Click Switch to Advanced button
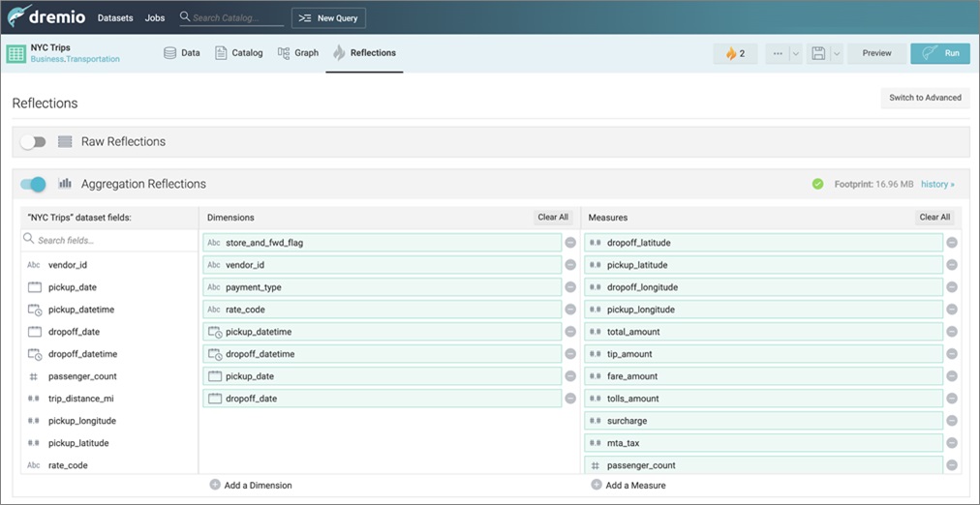The height and width of the screenshot is (505, 980). coord(925,98)
